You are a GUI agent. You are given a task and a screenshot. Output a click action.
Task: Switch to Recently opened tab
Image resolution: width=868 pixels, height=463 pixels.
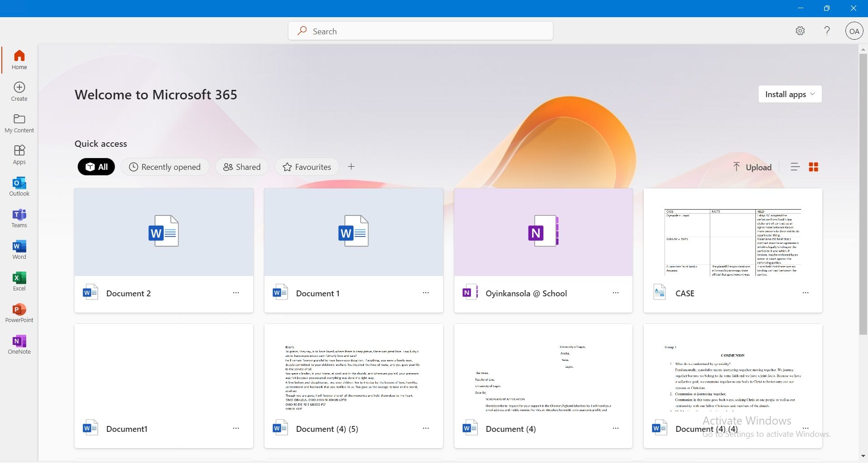(x=165, y=167)
